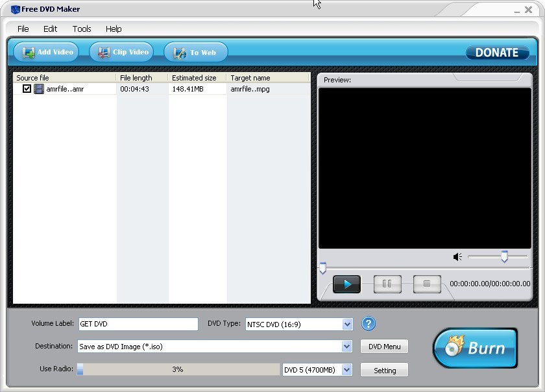
Task: Pause the video preview playback
Action: tap(387, 284)
